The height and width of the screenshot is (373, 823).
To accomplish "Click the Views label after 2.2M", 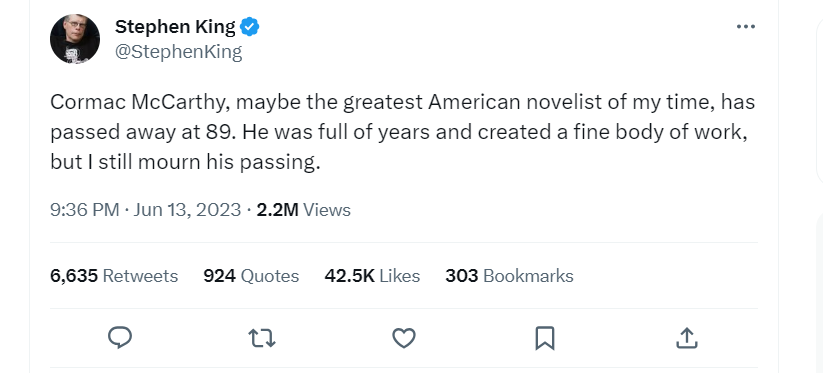I will (x=327, y=210).
